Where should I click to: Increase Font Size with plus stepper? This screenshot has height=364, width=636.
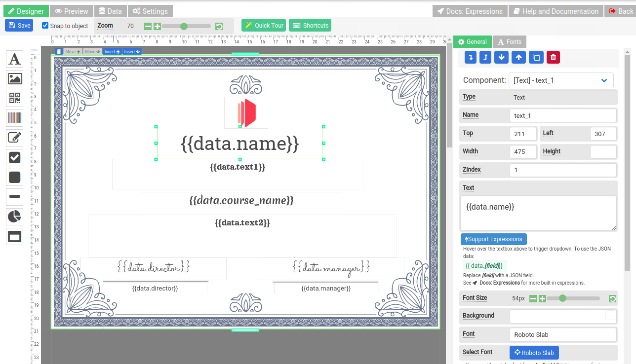[542, 298]
